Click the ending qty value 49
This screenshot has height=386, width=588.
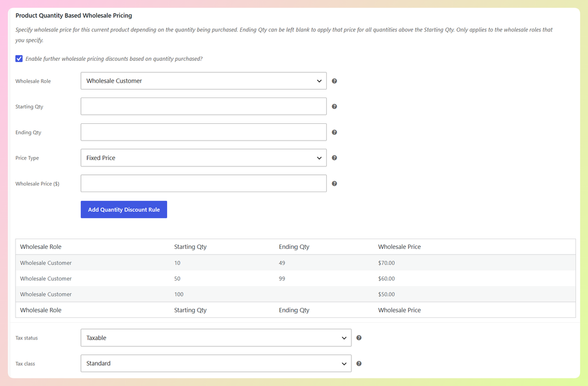282,263
